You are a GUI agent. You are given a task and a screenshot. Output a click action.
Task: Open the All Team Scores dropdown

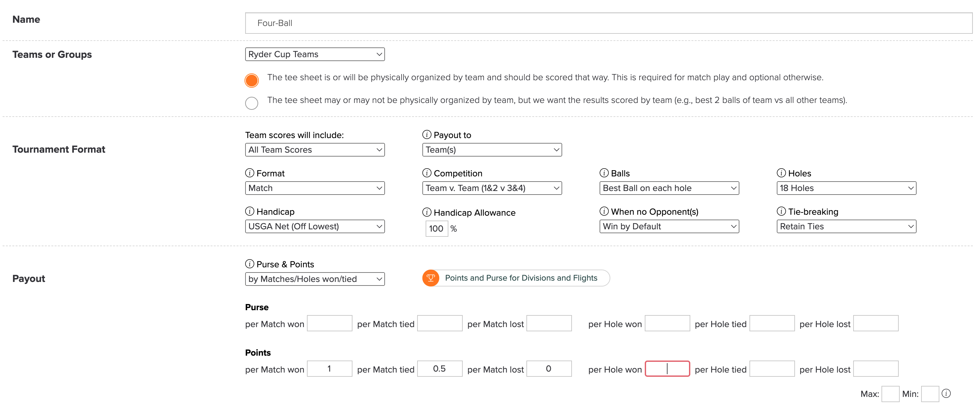click(x=315, y=150)
